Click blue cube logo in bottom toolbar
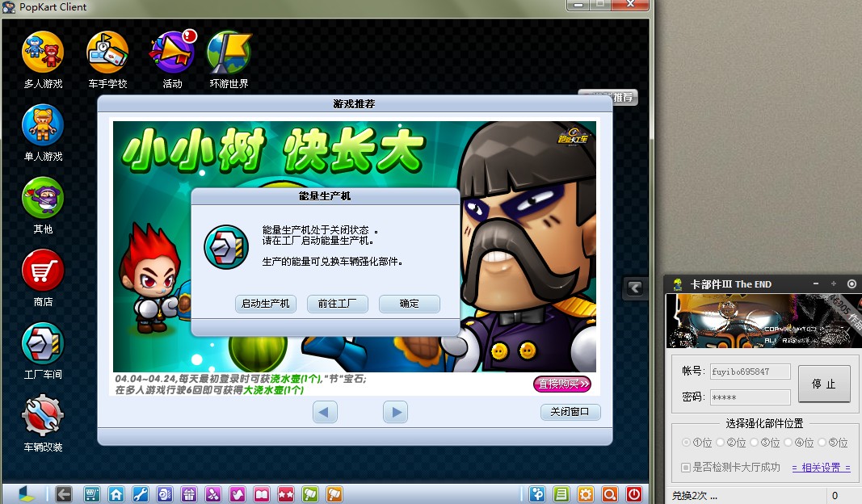 (27, 494)
